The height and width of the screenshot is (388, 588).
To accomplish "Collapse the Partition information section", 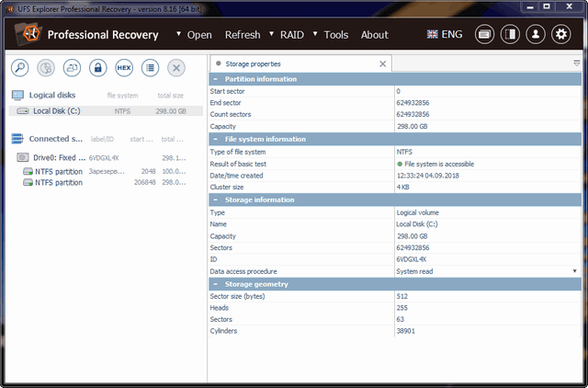I will click(215, 79).
